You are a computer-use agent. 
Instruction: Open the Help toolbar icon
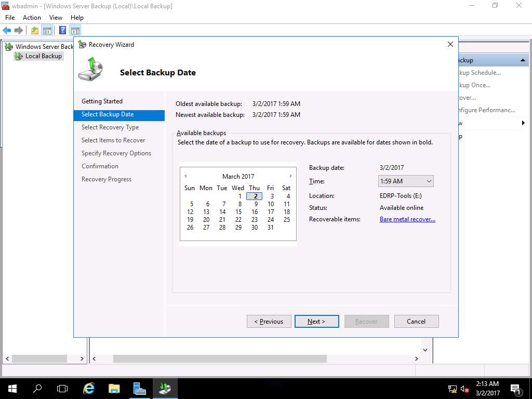click(62, 30)
